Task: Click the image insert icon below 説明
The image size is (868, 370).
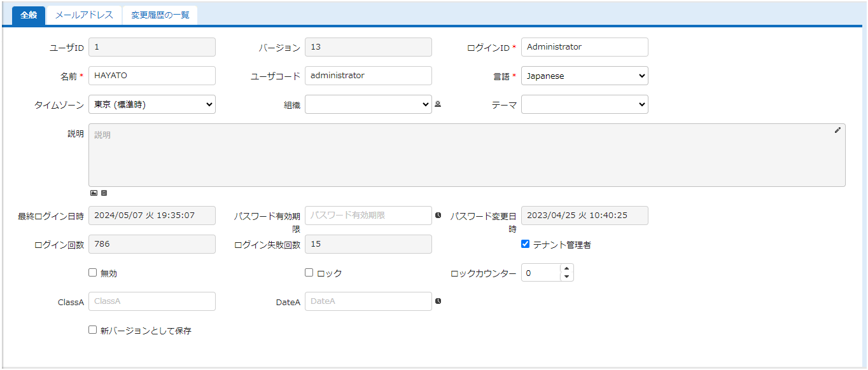Action: 94,193
